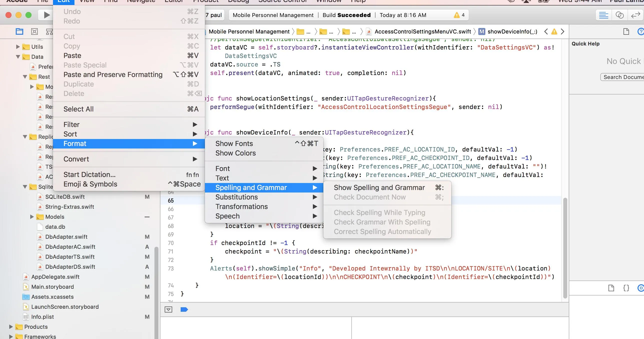This screenshot has width=644, height=339.
Task: Open the Version editor arrows icon
Action: pos(636,15)
